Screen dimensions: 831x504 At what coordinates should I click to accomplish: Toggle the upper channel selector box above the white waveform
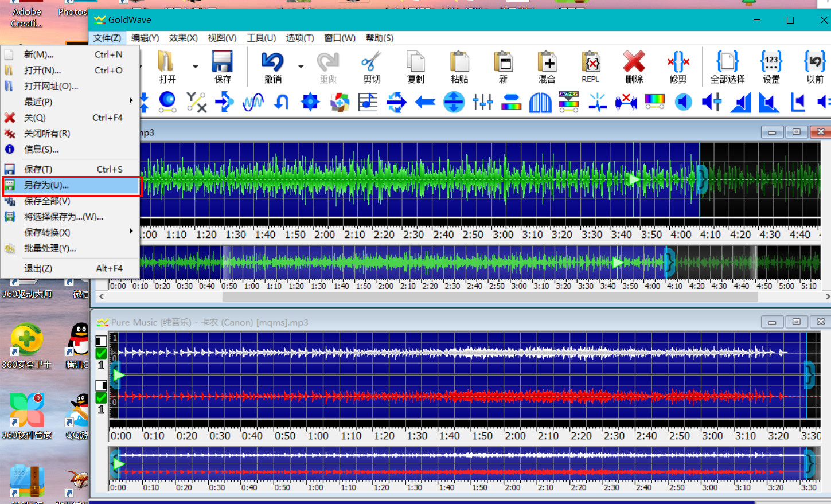(x=102, y=341)
